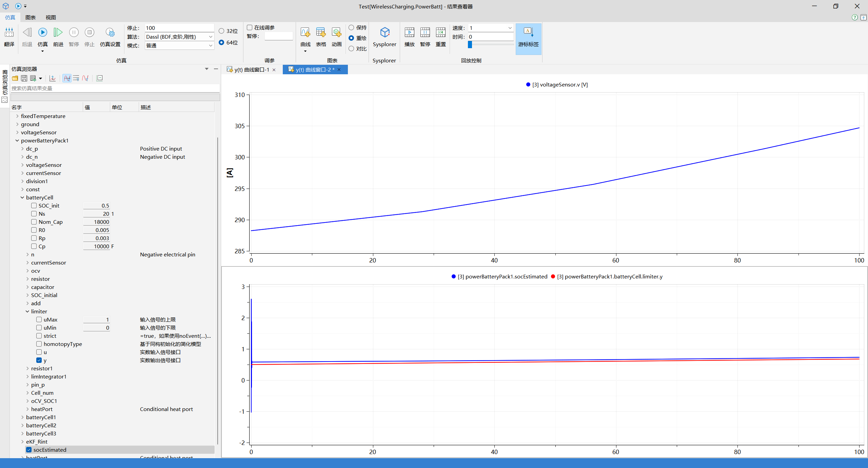The height and width of the screenshot is (468, 868).
Task: Open the 图表 ribbon tab
Action: 31,17
